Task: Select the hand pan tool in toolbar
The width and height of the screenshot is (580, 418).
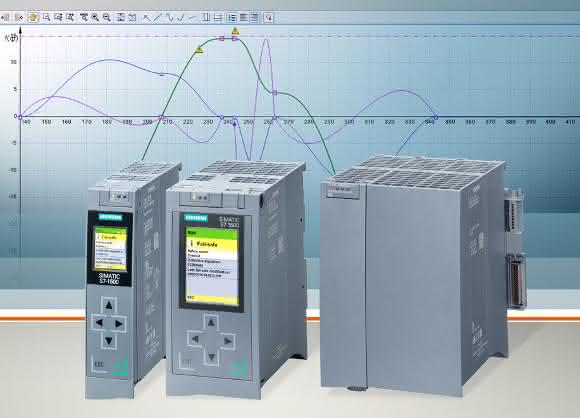Action: pos(33,17)
